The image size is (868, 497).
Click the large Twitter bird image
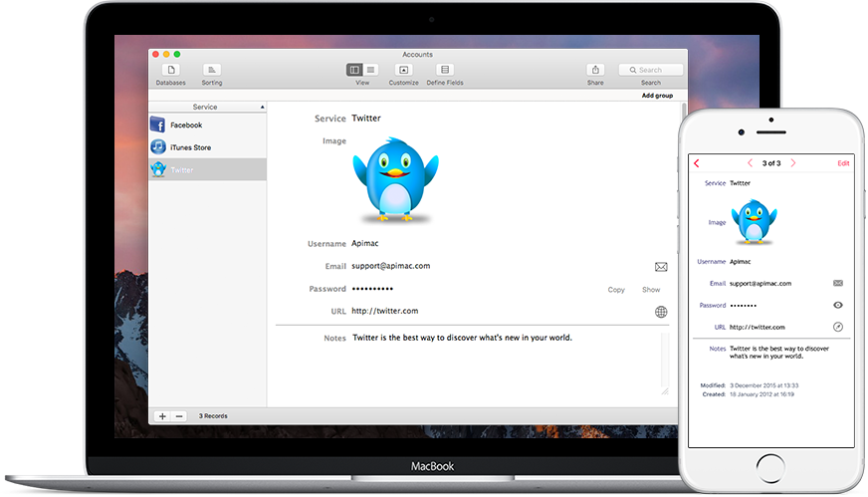pyautogui.click(x=396, y=180)
